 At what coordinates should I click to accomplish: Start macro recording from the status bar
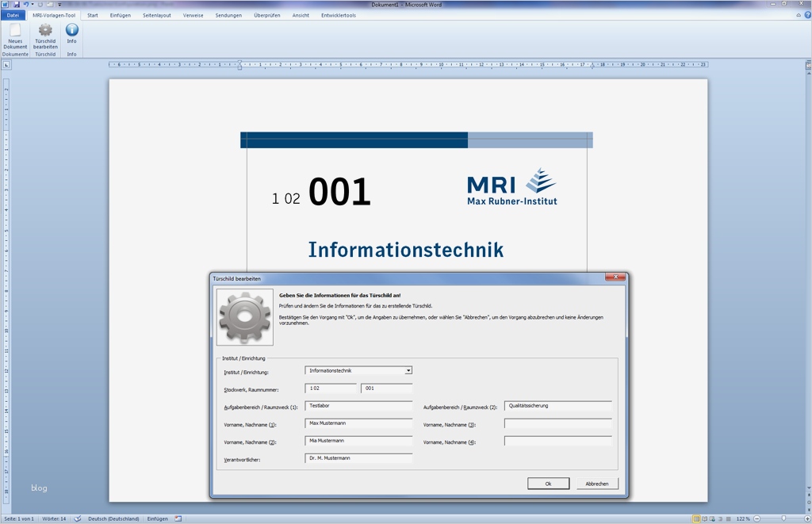[178, 518]
